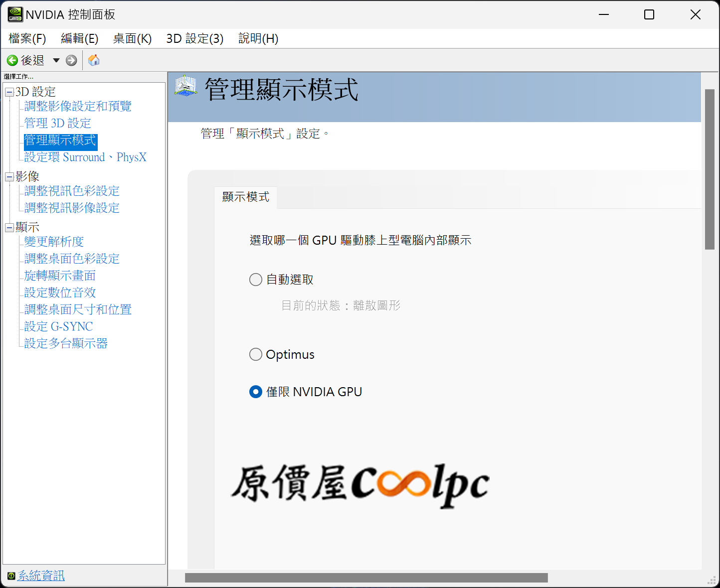The image size is (720, 588).
Task: Open the 3D 設定(3) menu
Action: pos(195,38)
